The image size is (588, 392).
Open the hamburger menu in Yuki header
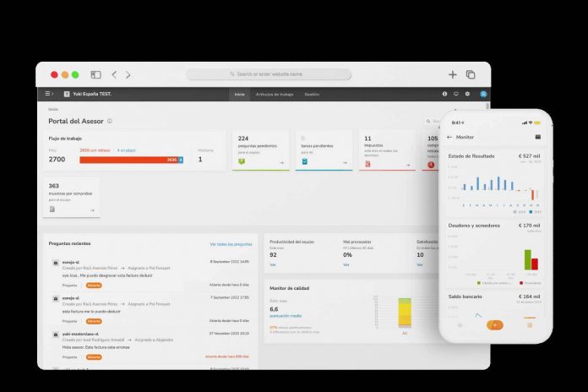click(x=47, y=94)
